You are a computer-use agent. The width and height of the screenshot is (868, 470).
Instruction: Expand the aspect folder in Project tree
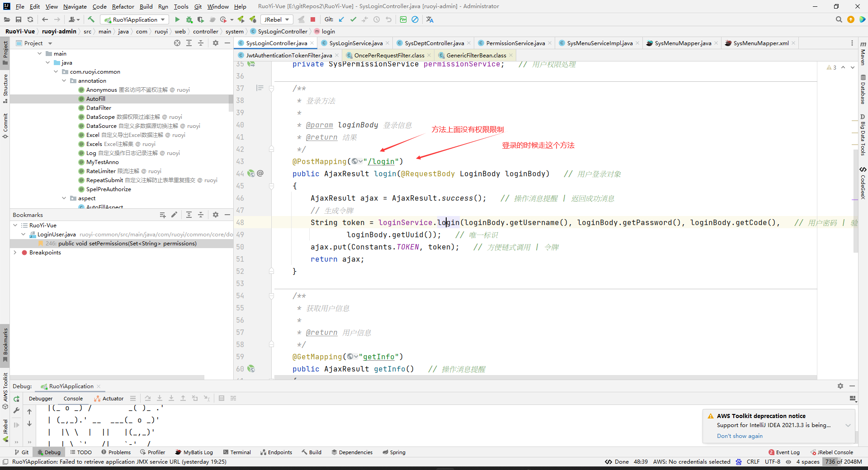(x=64, y=198)
